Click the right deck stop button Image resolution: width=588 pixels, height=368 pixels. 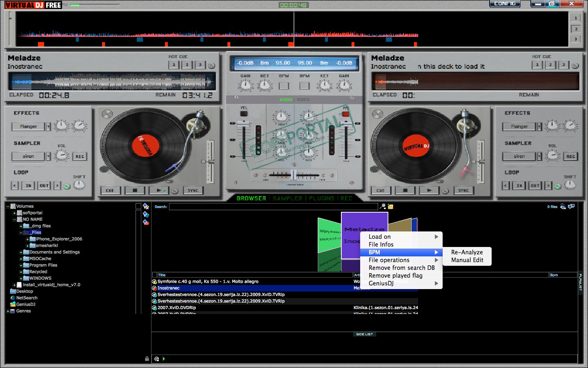405,191
